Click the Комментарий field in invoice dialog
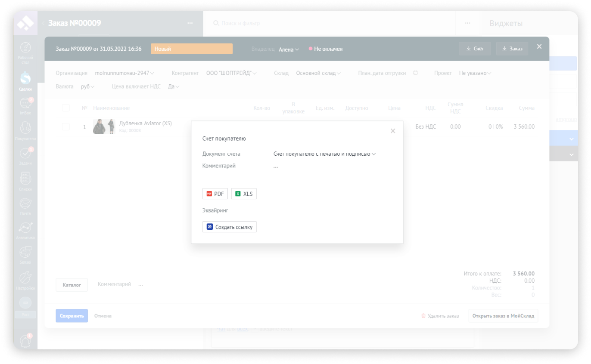The image size is (591, 364). click(276, 166)
